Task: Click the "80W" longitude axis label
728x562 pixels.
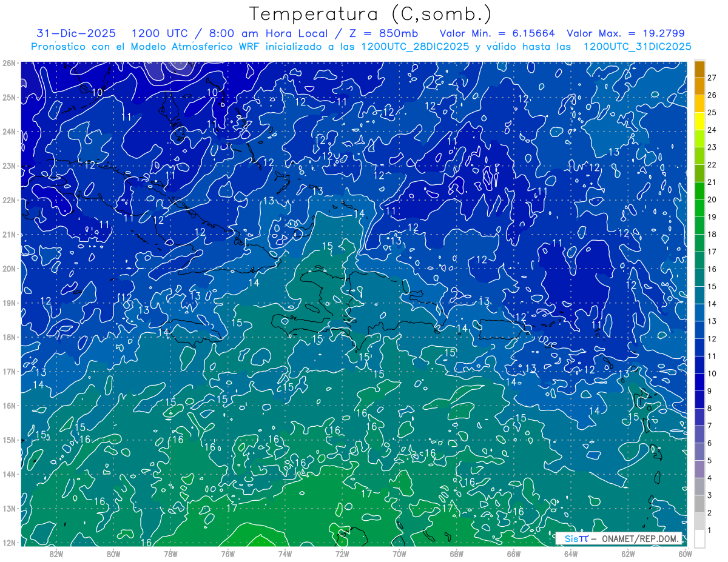Action: (x=113, y=554)
